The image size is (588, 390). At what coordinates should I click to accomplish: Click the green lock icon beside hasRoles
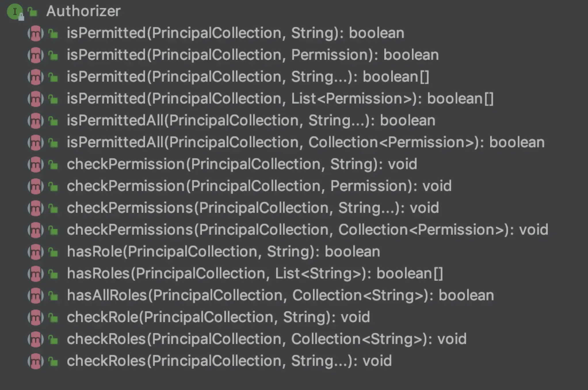(53, 274)
